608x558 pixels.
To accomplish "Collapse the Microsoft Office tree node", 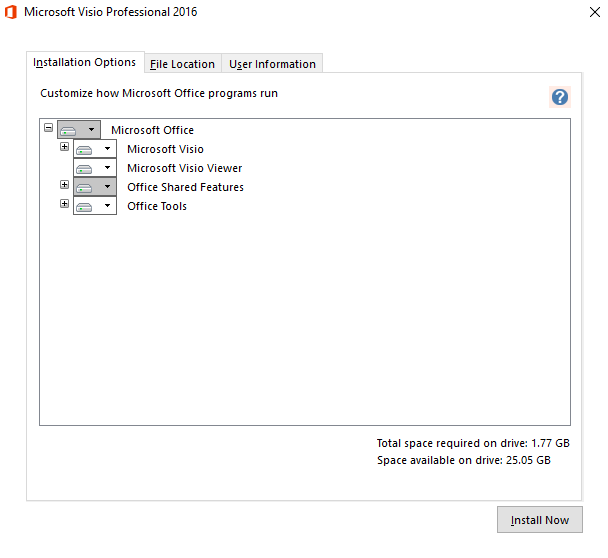I will (x=48, y=128).
